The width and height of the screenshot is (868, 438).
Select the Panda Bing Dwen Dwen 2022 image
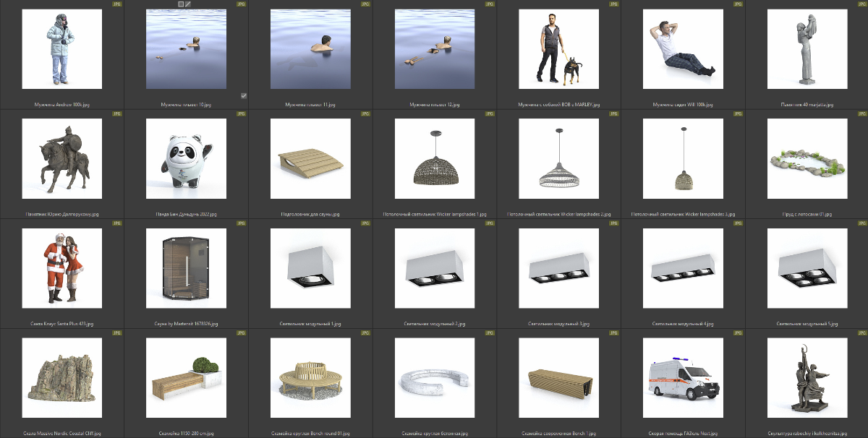point(186,158)
